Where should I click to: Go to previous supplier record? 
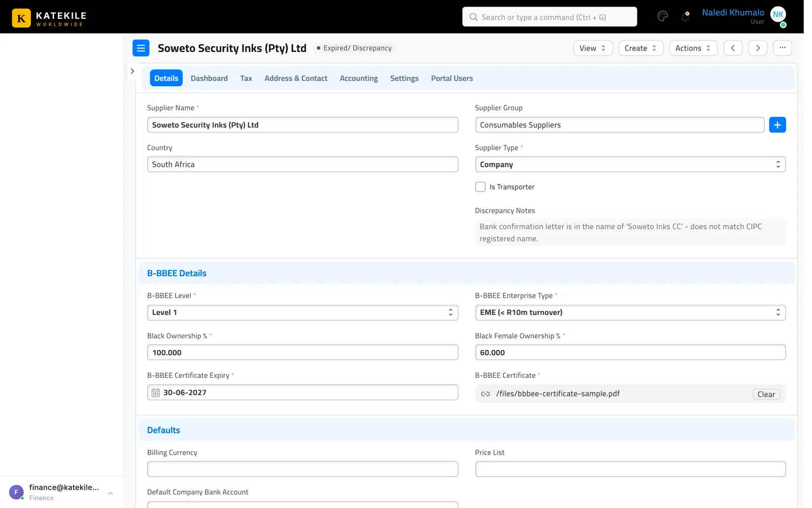tap(733, 48)
